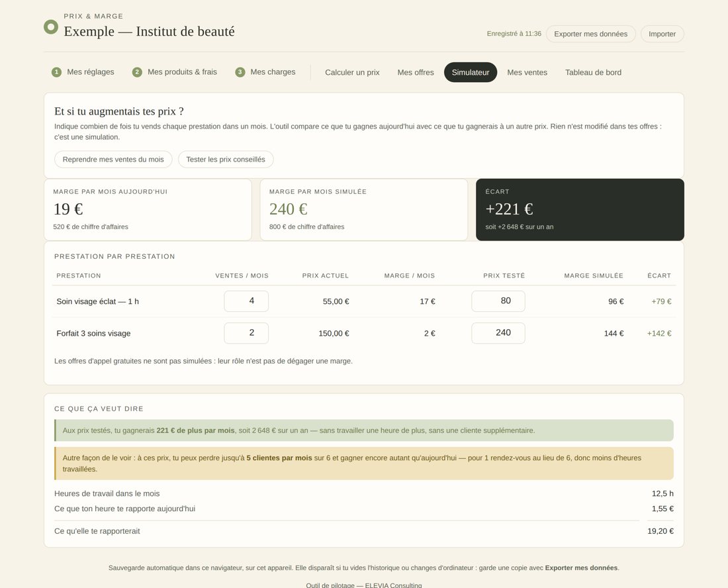728x588 pixels.
Task: Open the Mes offres tab
Action: [416, 72]
